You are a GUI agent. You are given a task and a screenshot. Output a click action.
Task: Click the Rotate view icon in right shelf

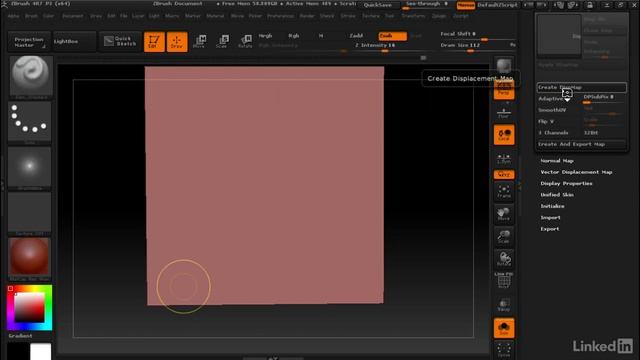[x=504, y=260]
